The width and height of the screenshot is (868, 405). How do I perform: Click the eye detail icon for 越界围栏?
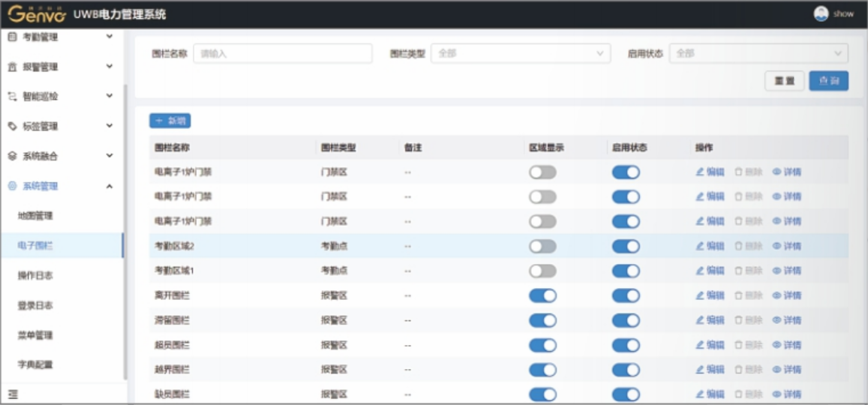pyautogui.click(x=776, y=369)
